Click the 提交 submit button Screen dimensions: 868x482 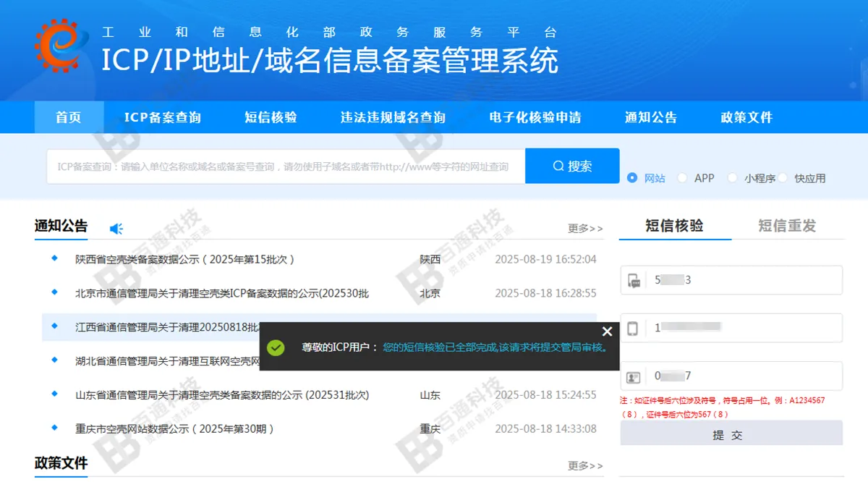pyautogui.click(x=731, y=434)
